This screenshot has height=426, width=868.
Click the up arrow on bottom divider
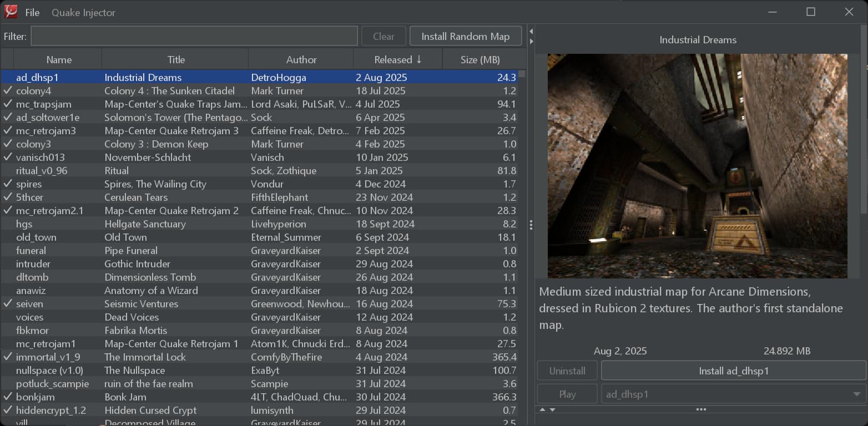pyautogui.click(x=543, y=410)
